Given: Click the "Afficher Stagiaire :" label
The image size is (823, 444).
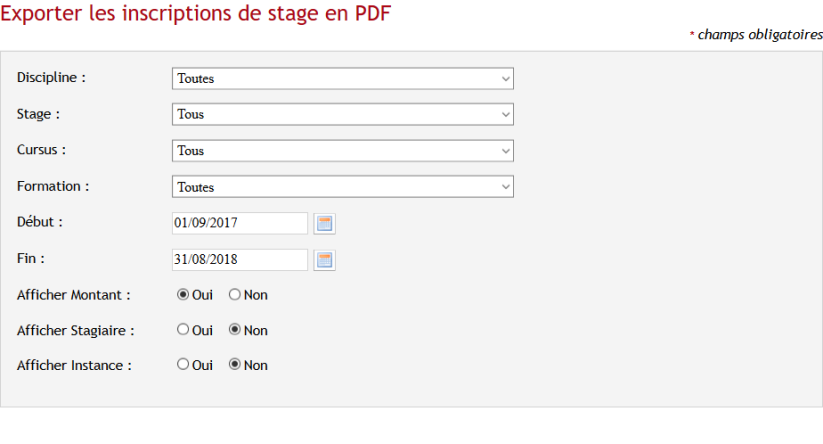Looking at the screenshot, I should click(76, 331).
